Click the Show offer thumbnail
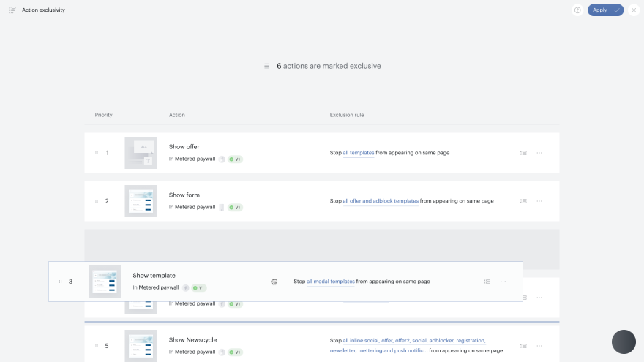Viewport: 644px width, 362px height. [141, 153]
